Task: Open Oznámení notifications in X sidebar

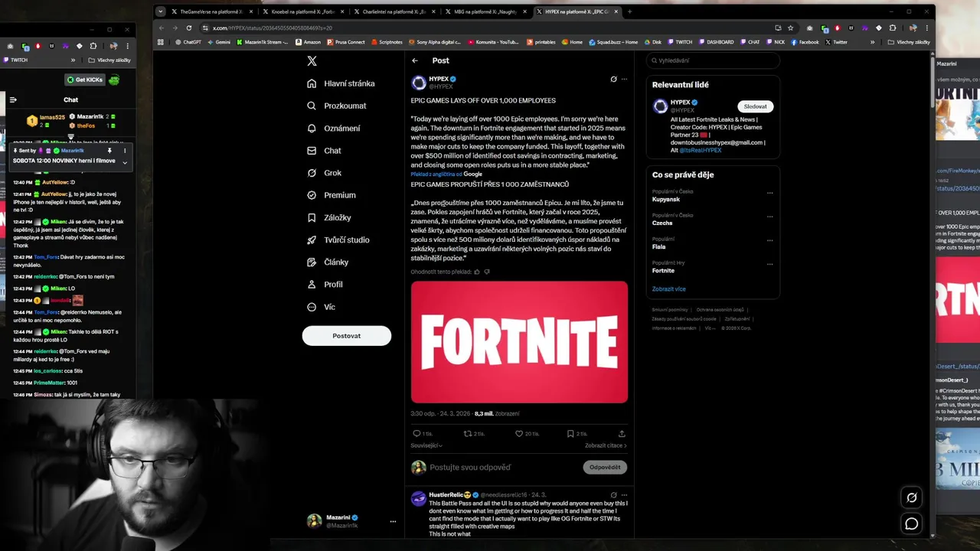Action: point(333,128)
